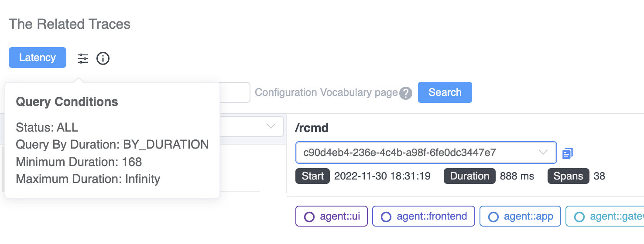
Task: Expand the trace ID dropdown c90d4eb4
Action: point(426,152)
